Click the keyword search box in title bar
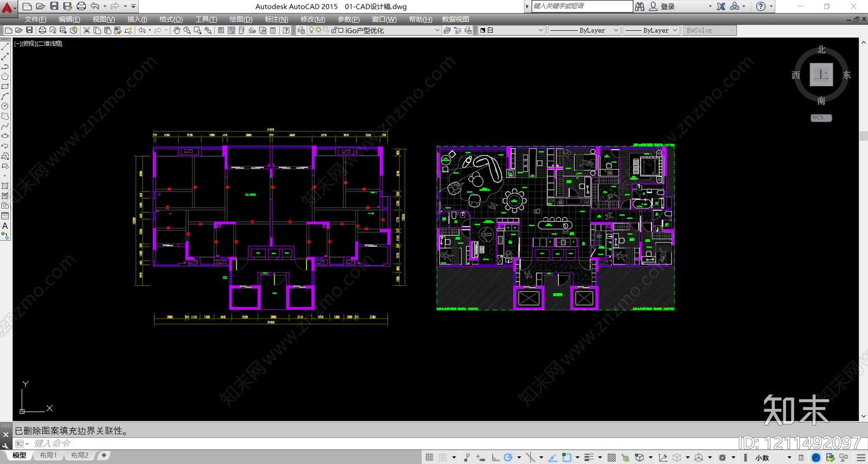Screen dimensions: 868x464 [582, 6]
